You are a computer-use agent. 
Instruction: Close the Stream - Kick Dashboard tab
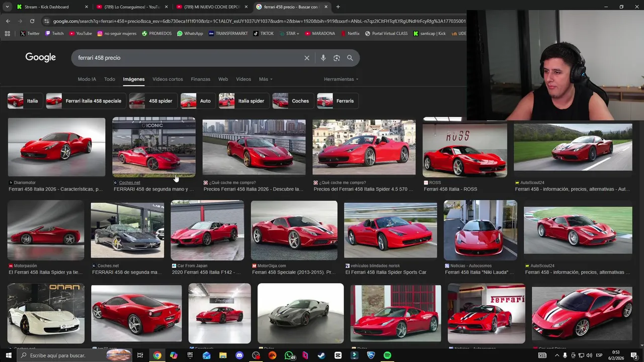tap(87, 7)
